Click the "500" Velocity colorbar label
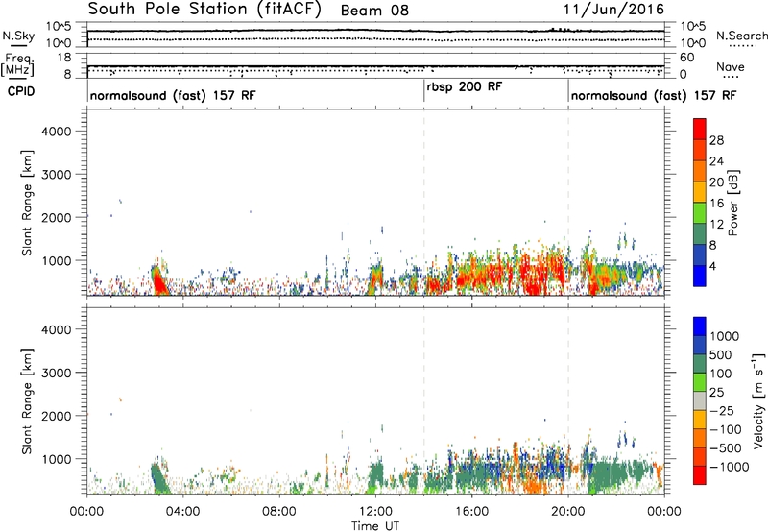This screenshot has width=768, height=532. pyautogui.click(x=720, y=354)
